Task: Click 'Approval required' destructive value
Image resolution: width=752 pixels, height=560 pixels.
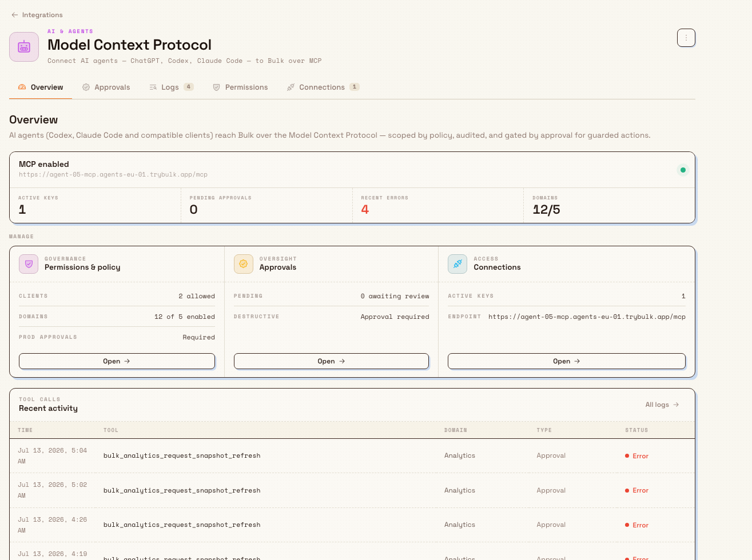Action: [x=395, y=317]
